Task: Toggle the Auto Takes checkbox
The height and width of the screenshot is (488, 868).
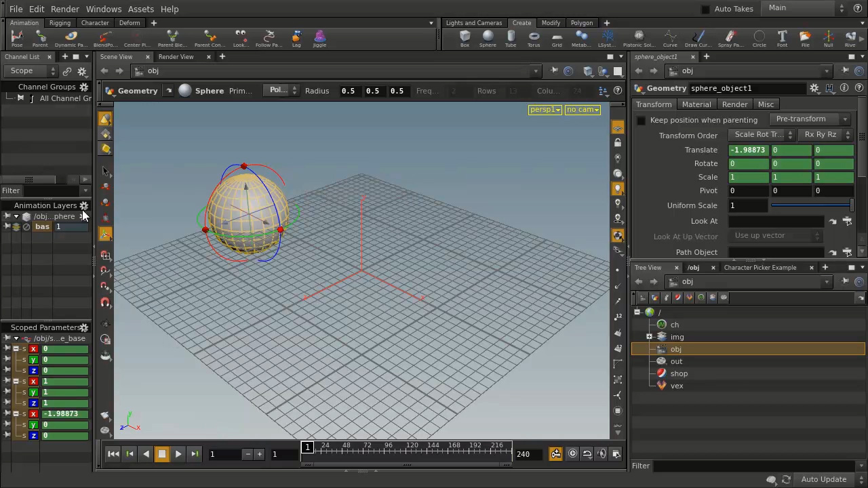Action: tap(705, 9)
